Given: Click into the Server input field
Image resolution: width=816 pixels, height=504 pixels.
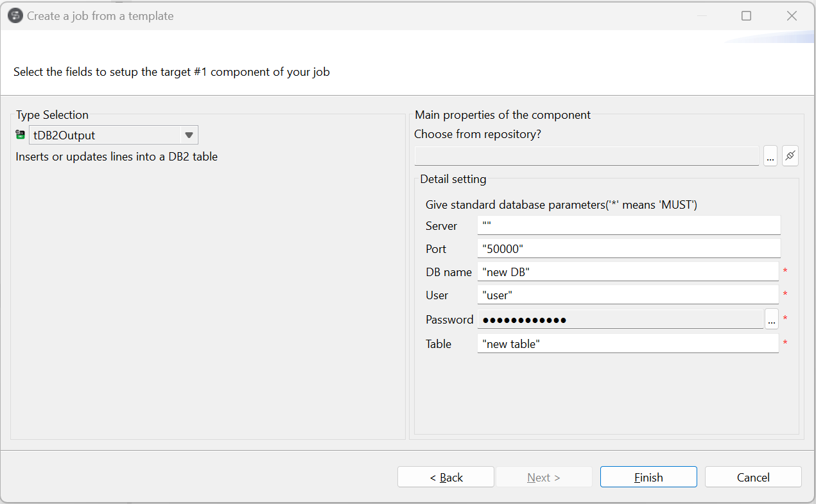Looking at the screenshot, I should point(629,225).
